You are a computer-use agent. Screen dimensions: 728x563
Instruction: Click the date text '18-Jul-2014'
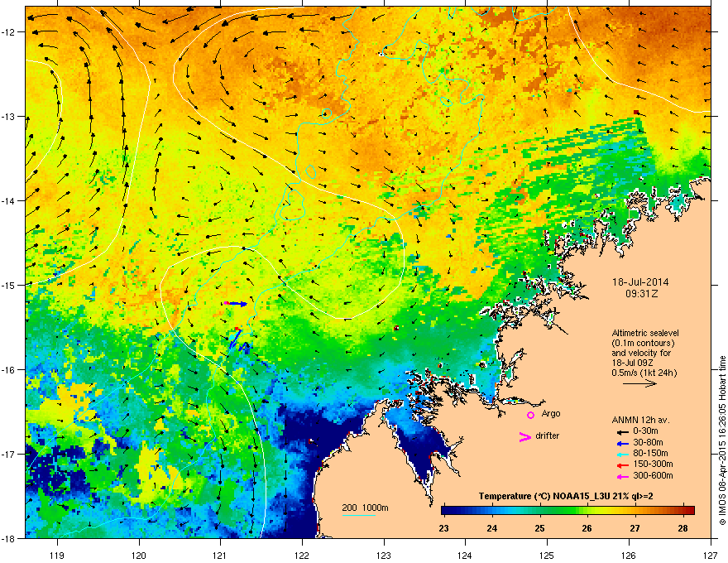pyautogui.click(x=640, y=282)
